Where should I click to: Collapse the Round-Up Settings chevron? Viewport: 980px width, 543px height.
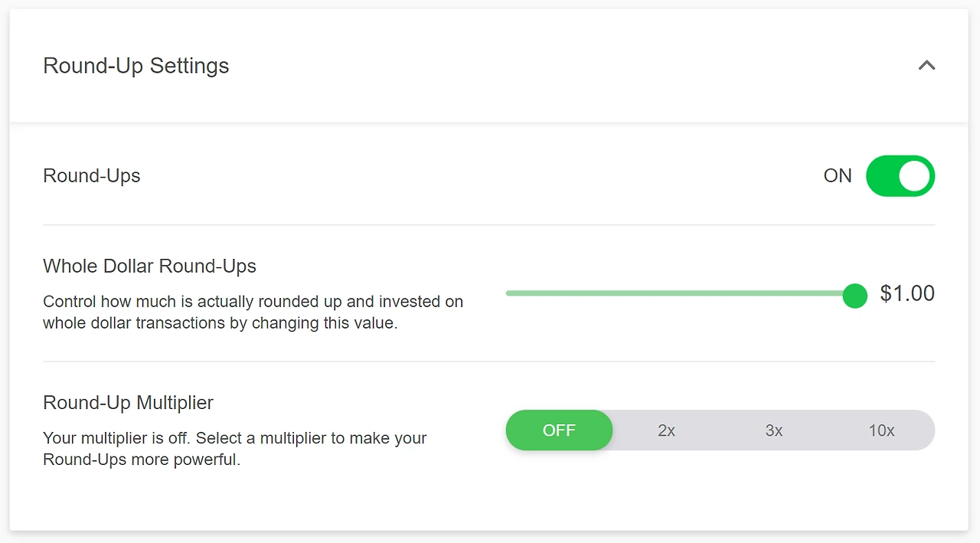coord(926,66)
